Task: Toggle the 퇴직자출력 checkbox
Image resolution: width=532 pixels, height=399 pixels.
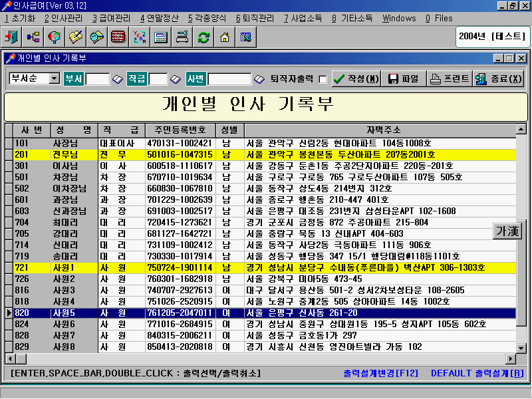Action: (x=323, y=79)
